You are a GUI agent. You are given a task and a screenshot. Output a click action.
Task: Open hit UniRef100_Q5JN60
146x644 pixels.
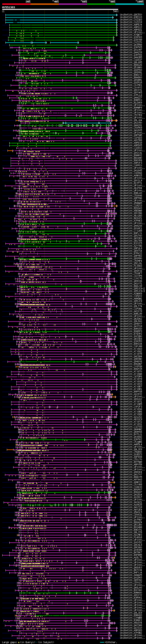131,67
